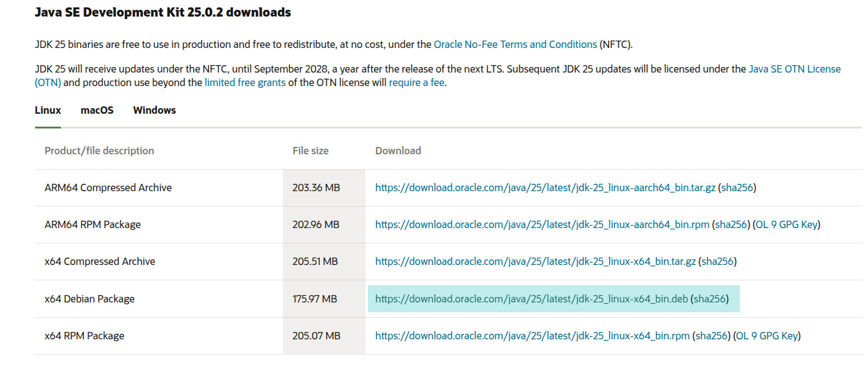Viewport: 868px width, 367px height.
Task: Download the x64 RPM Package file
Action: [x=532, y=336]
